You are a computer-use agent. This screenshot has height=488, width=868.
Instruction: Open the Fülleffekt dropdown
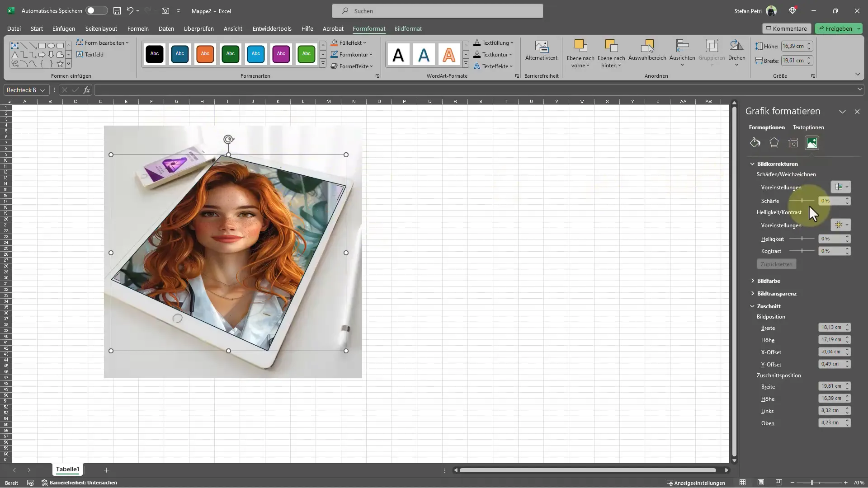tap(349, 42)
